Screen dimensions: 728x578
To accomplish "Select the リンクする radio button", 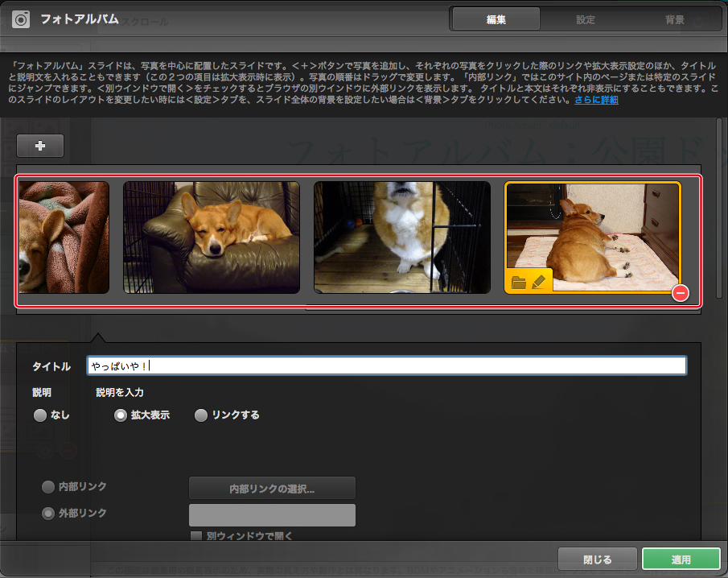I will (x=201, y=415).
